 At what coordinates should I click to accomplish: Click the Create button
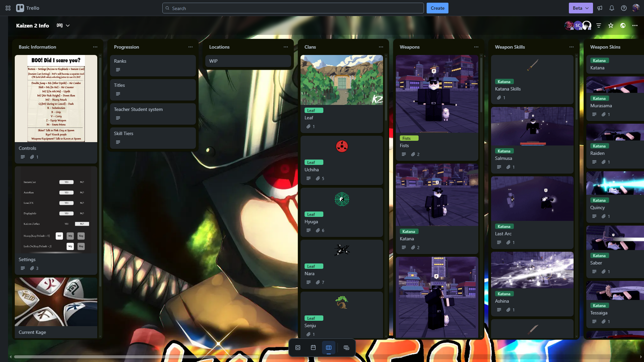point(437,8)
